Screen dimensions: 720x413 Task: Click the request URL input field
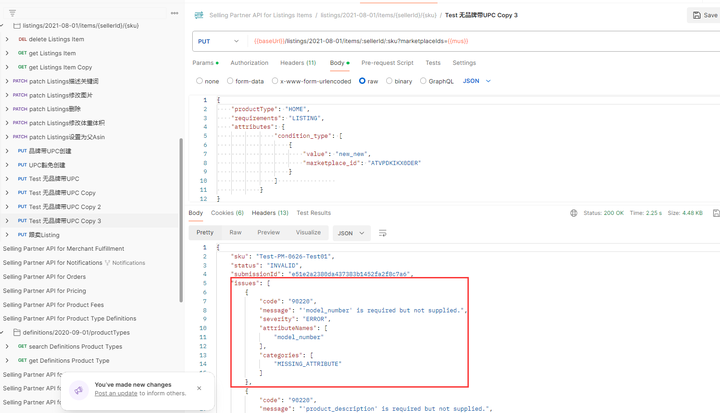coord(484,41)
